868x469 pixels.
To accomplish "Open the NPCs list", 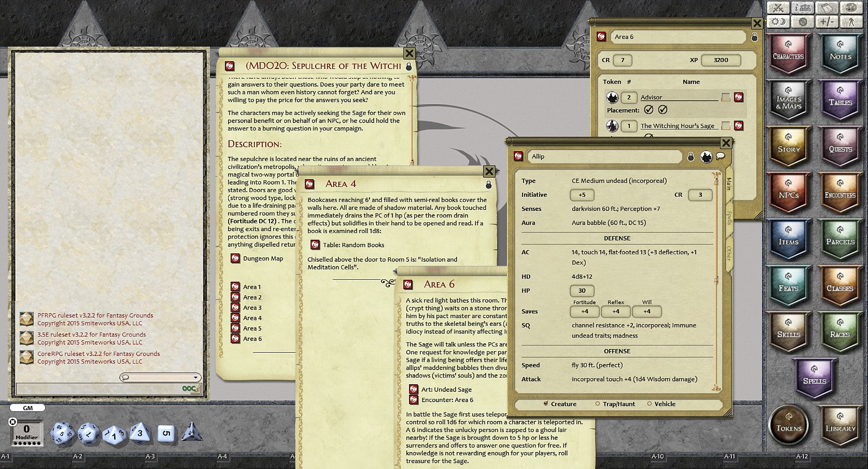I will 788,193.
